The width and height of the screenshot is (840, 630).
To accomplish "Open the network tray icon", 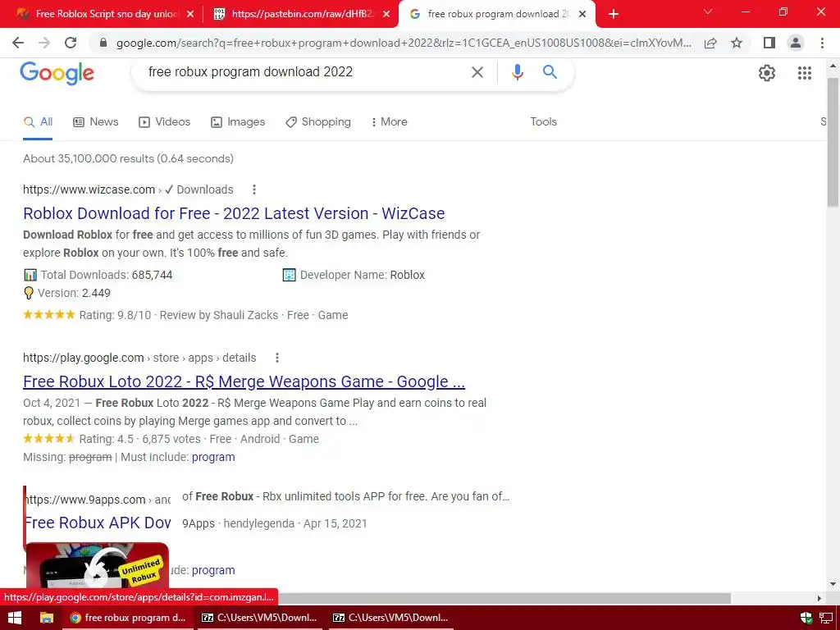I will 825,618.
